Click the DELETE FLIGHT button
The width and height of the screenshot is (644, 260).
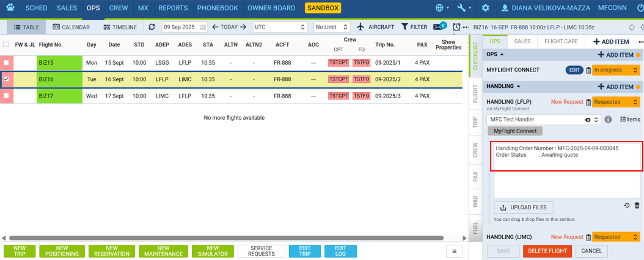pyautogui.click(x=547, y=251)
